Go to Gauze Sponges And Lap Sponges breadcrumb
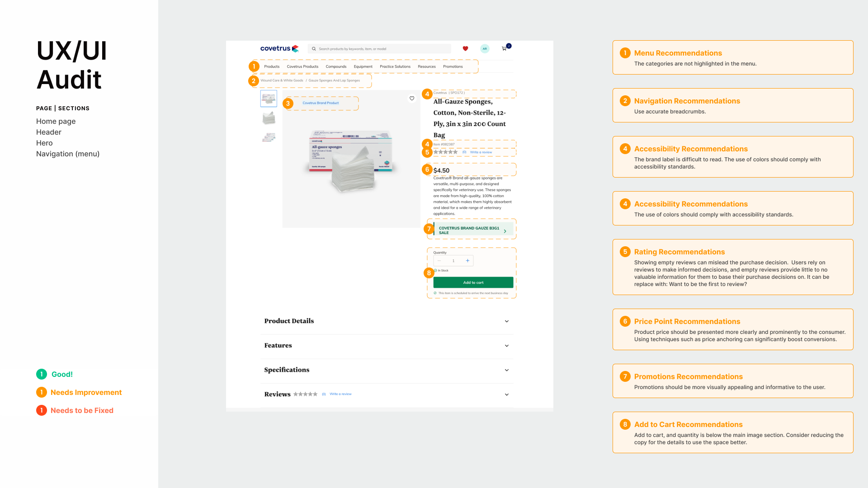868x488 pixels. (334, 80)
